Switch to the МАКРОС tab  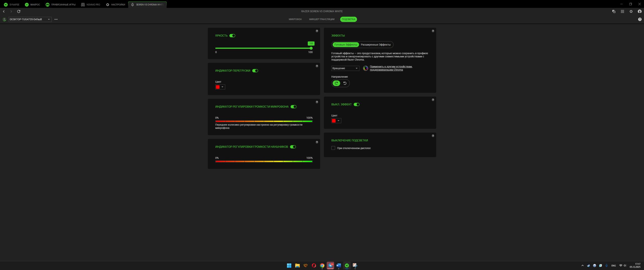point(32,5)
